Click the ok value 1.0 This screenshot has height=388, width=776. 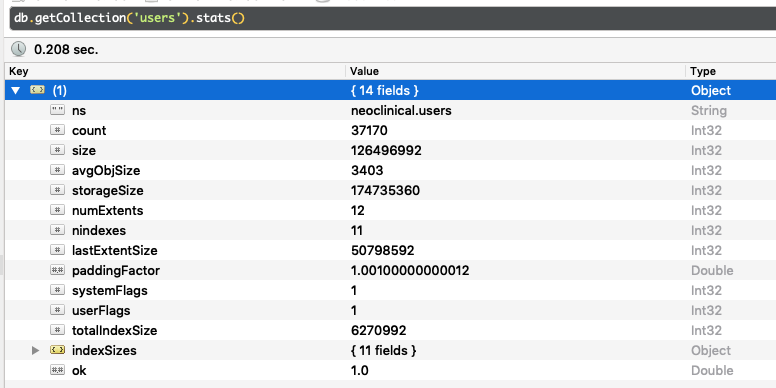(359, 371)
